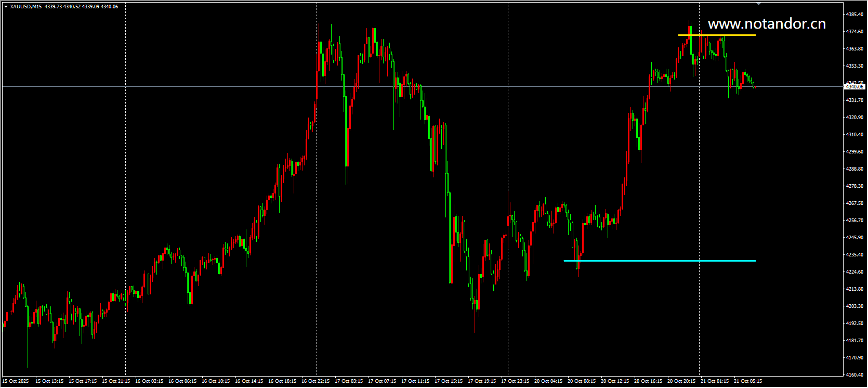Click the 4160.40 price scale label

pyautogui.click(x=855, y=375)
